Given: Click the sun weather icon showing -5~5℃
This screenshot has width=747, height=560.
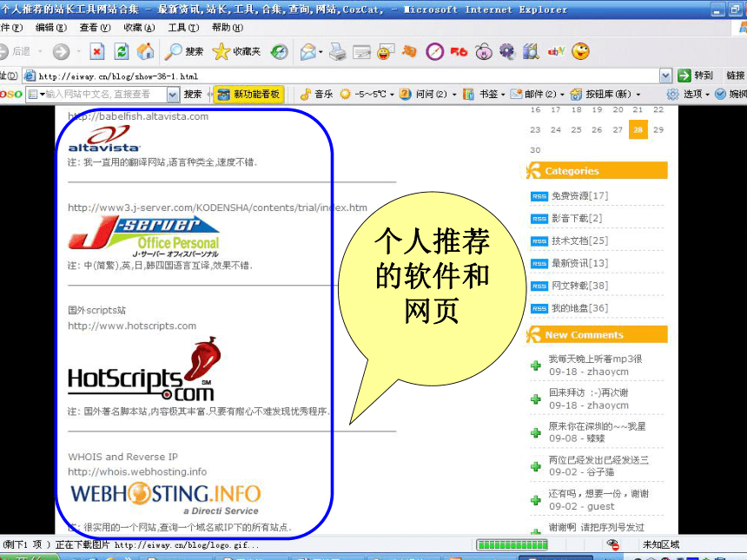Looking at the screenshot, I should (x=346, y=95).
